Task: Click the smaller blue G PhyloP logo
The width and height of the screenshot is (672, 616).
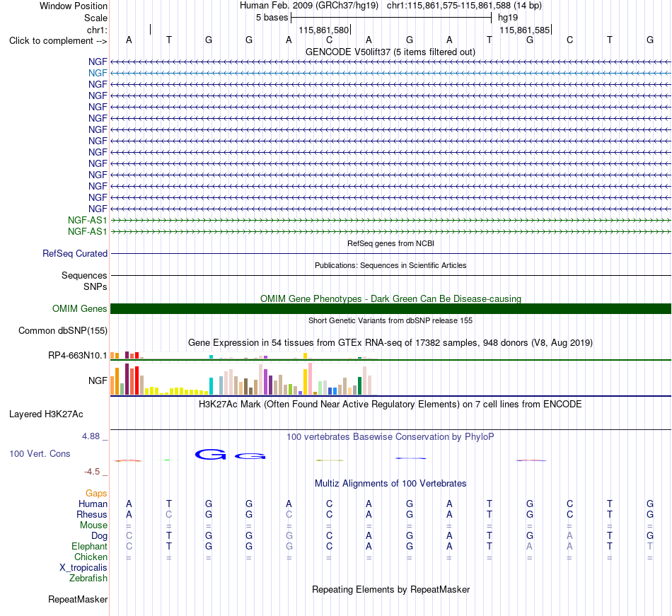Action: point(250,456)
